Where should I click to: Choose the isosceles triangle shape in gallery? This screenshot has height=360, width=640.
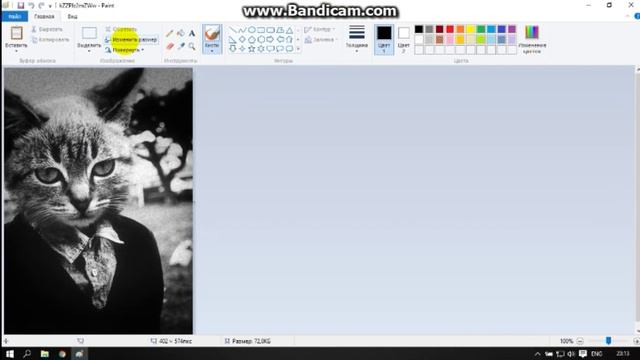coord(289,30)
